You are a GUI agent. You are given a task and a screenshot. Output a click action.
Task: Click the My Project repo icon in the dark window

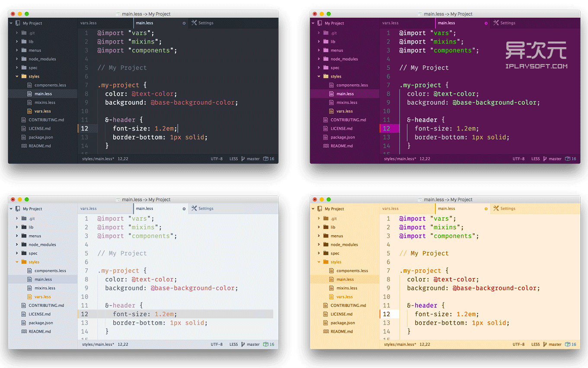click(x=18, y=23)
